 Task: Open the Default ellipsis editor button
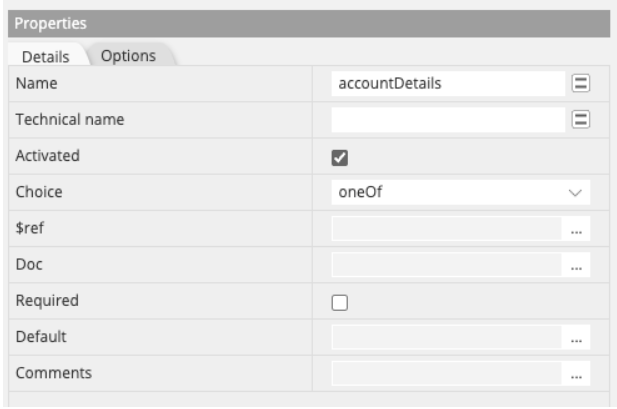(x=576, y=338)
